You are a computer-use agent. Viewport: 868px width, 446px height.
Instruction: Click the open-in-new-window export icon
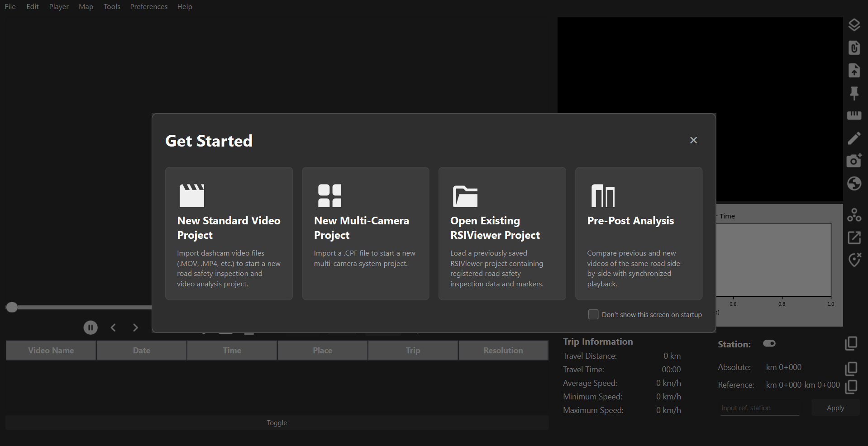[x=854, y=237]
